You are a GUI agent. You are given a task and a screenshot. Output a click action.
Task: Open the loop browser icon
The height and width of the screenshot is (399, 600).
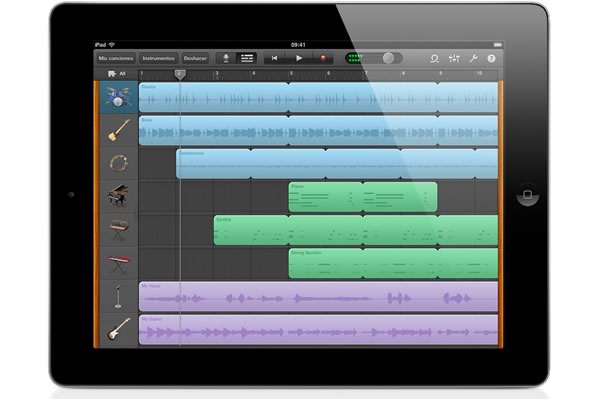point(434,59)
